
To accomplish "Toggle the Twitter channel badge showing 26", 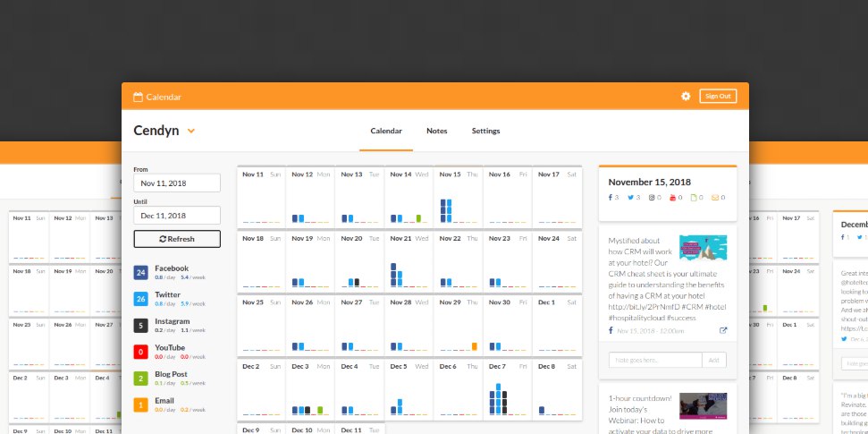I will click(x=140, y=299).
